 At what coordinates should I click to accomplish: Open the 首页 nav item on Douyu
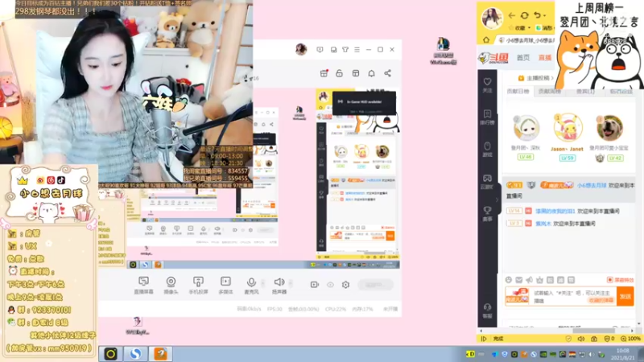click(x=522, y=57)
